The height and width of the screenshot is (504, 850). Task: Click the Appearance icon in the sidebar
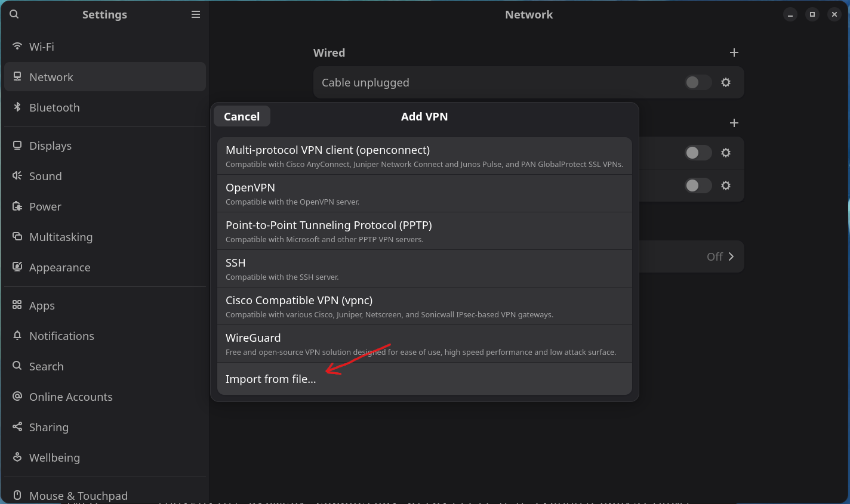17,267
